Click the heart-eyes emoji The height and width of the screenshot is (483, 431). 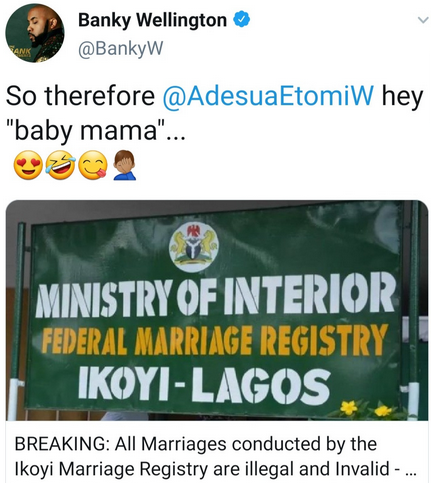28,165
